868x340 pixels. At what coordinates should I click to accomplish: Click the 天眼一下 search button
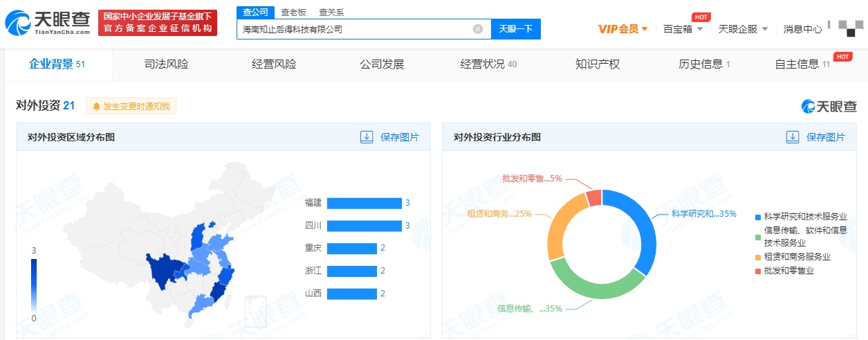(x=516, y=29)
